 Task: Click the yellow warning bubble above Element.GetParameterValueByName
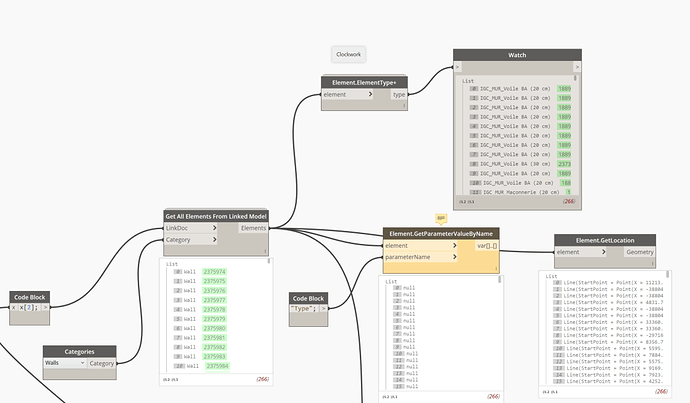(x=441, y=218)
